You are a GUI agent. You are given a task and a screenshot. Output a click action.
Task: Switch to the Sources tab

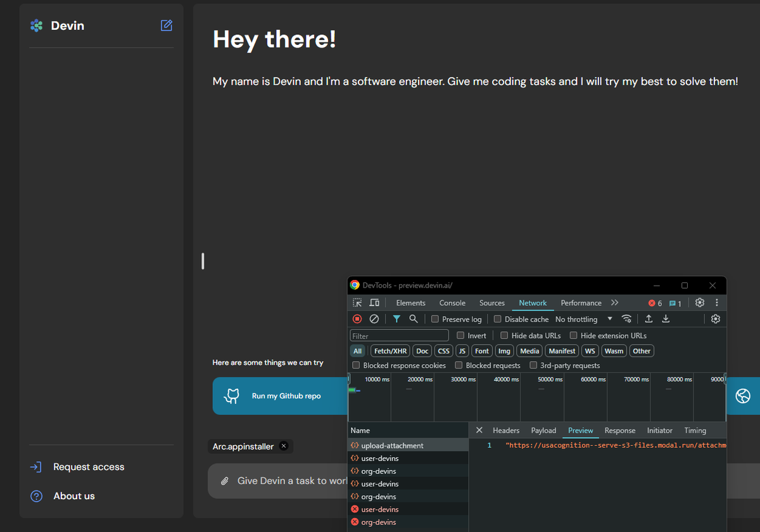pos(492,303)
